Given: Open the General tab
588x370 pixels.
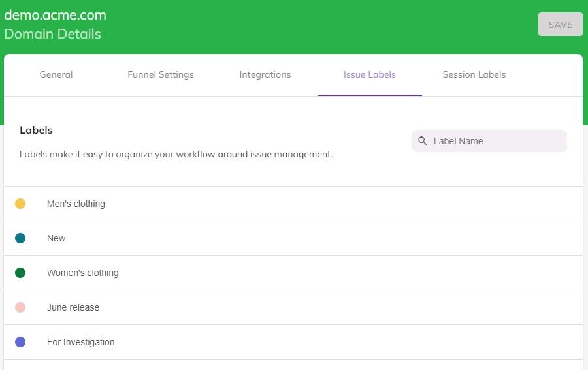Looking at the screenshot, I should click(x=56, y=74).
